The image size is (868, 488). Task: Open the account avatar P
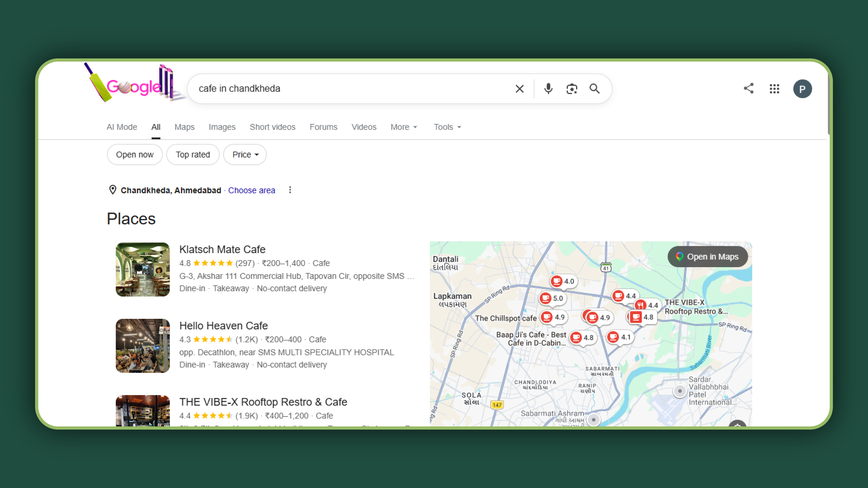pos(802,89)
